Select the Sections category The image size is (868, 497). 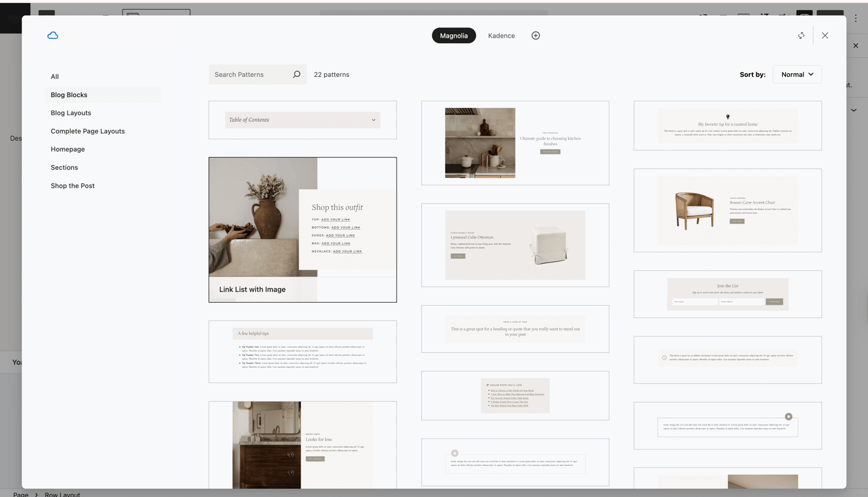pos(65,168)
